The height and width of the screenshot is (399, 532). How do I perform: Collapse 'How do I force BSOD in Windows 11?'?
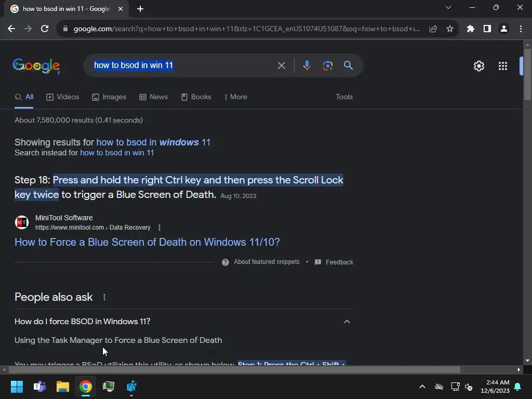pyautogui.click(x=347, y=322)
